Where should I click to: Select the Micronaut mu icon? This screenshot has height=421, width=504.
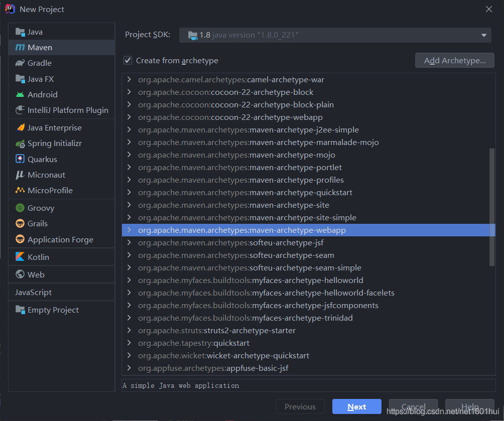click(x=20, y=175)
